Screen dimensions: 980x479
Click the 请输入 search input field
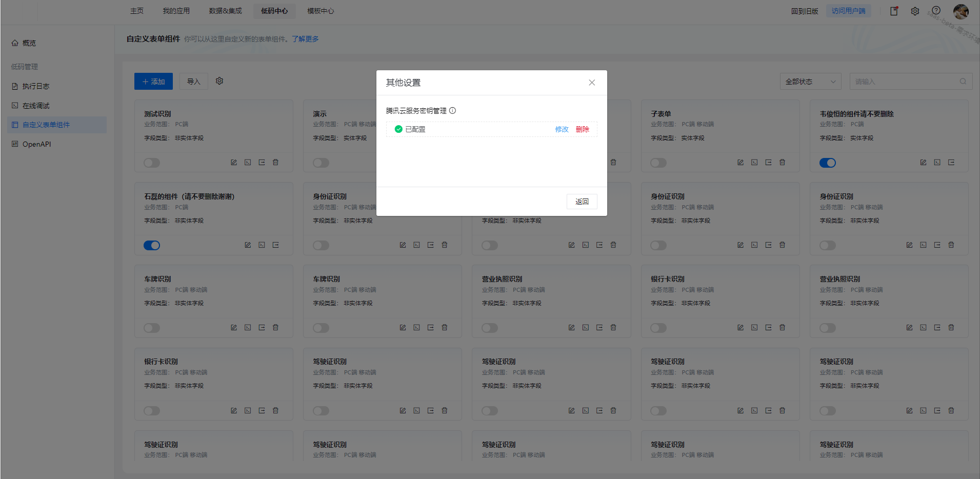903,82
